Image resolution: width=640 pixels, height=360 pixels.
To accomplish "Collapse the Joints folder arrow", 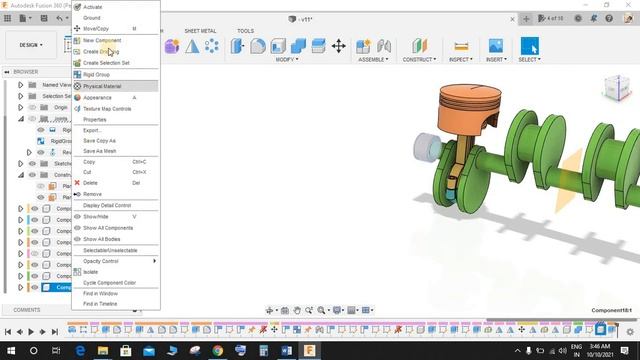I will [20, 119].
